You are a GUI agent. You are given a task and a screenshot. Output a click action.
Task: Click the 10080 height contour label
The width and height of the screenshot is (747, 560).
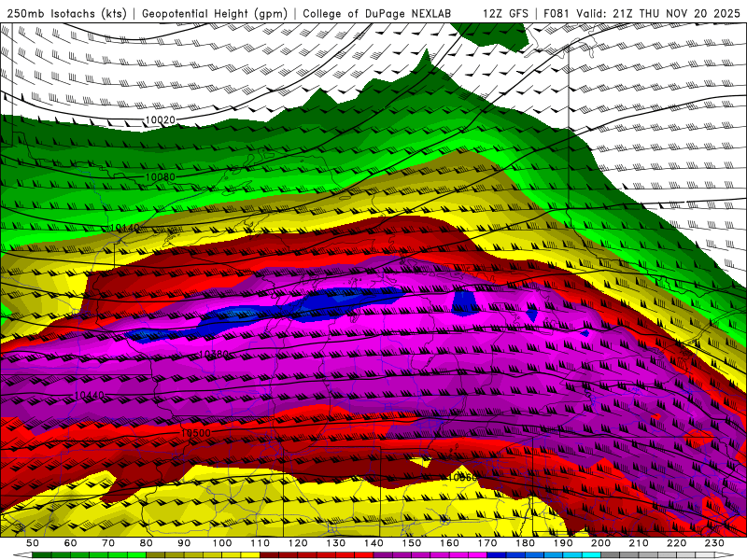160,177
